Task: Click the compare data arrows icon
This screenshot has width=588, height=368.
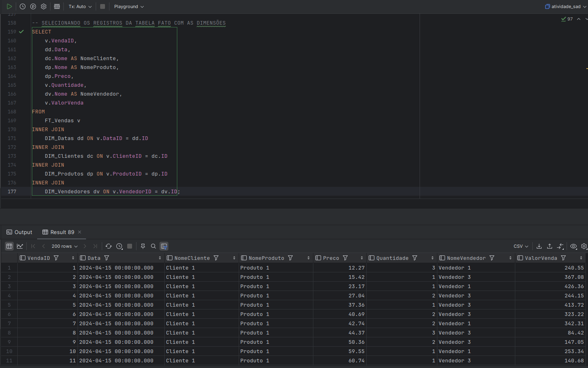Action: click(x=560, y=246)
